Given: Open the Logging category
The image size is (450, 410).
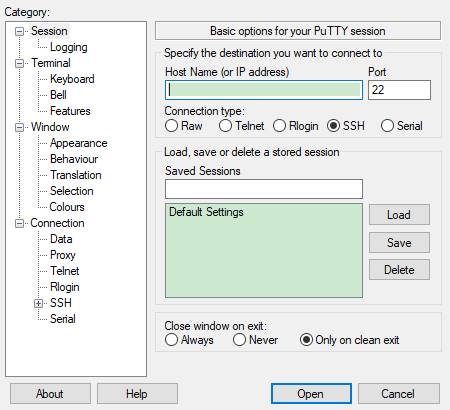Looking at the screenshot, I should (x=69, y=47).
